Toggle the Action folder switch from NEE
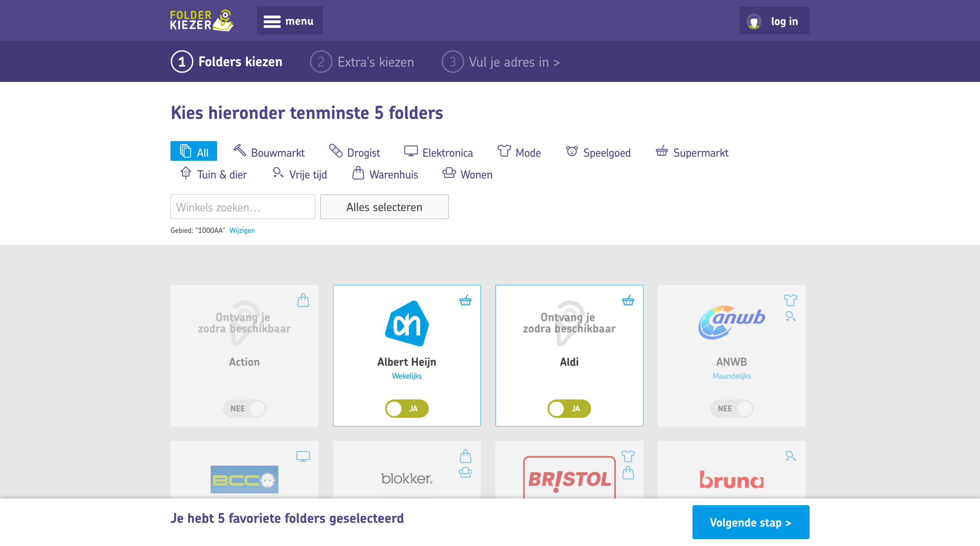This screenshot has height=546, width=980. 244,408
